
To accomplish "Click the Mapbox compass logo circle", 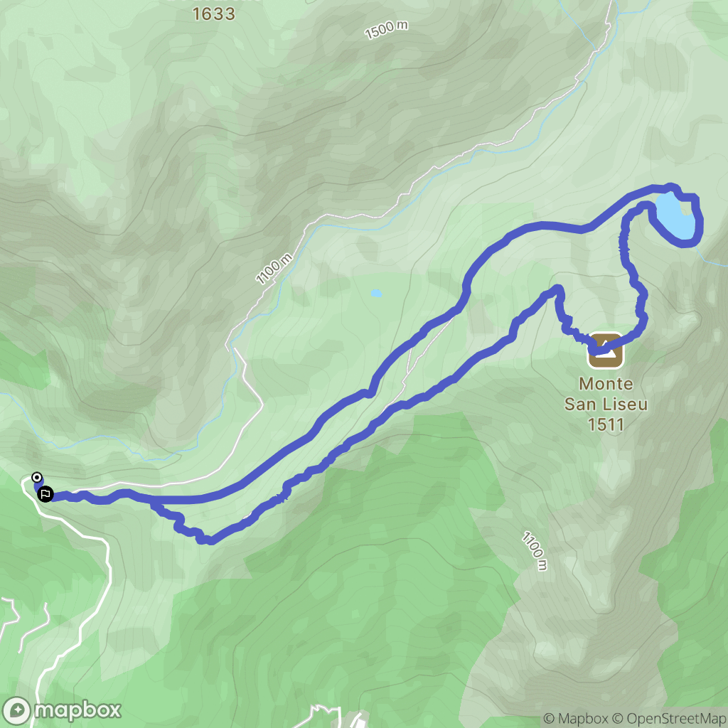I will click(16, 711).
